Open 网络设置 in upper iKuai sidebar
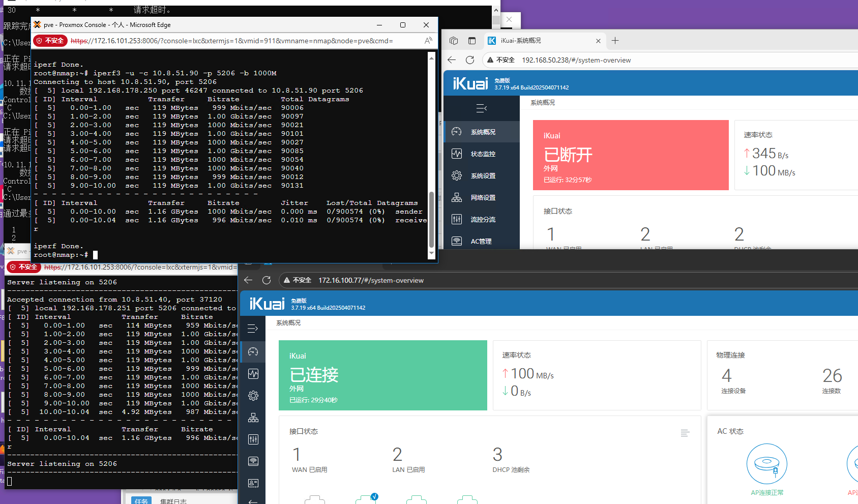The height and width of the screenshot is (504, 858). 482,197
